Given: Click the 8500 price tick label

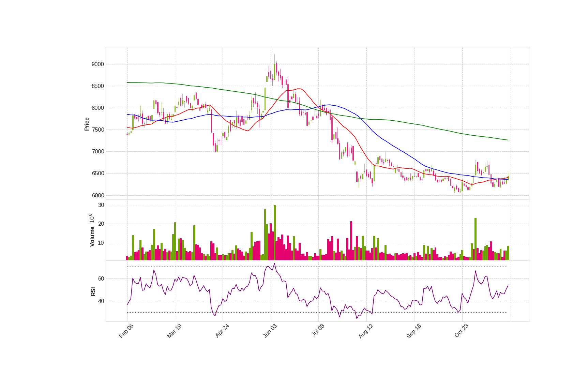Looking at the screenshot, I should (x=98, y=86).
